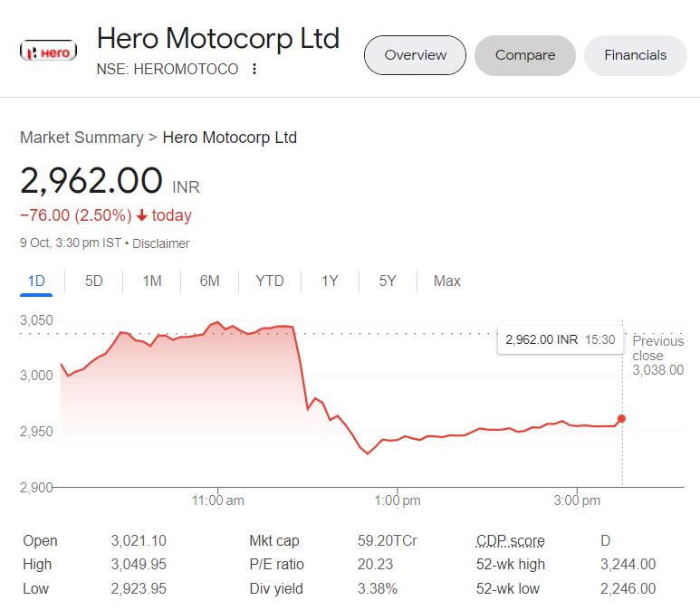Select the 1D time range
This screenshot has height=610, width=700.
[x=36, y=281]
